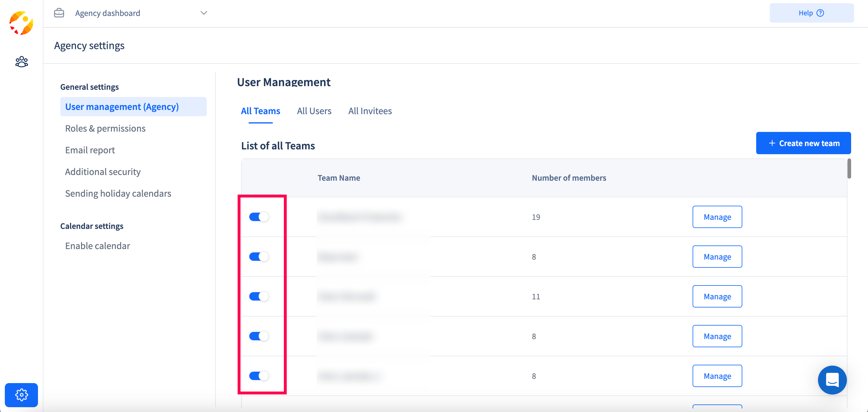Switch to the All Users tab
This screenshot has width=868, height=412.
[x=314, y=111]
